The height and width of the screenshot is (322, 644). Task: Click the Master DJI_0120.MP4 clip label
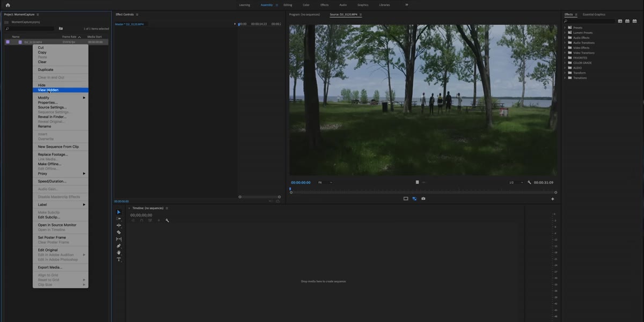point(129,24)
